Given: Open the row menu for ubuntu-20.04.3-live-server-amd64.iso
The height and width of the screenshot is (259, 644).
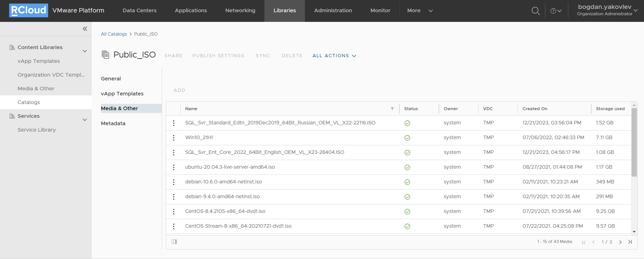Looking at the screenshot, I should 174,167.
